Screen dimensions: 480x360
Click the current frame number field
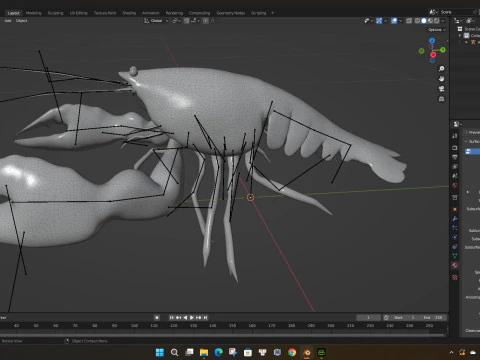tap(368, 318)
